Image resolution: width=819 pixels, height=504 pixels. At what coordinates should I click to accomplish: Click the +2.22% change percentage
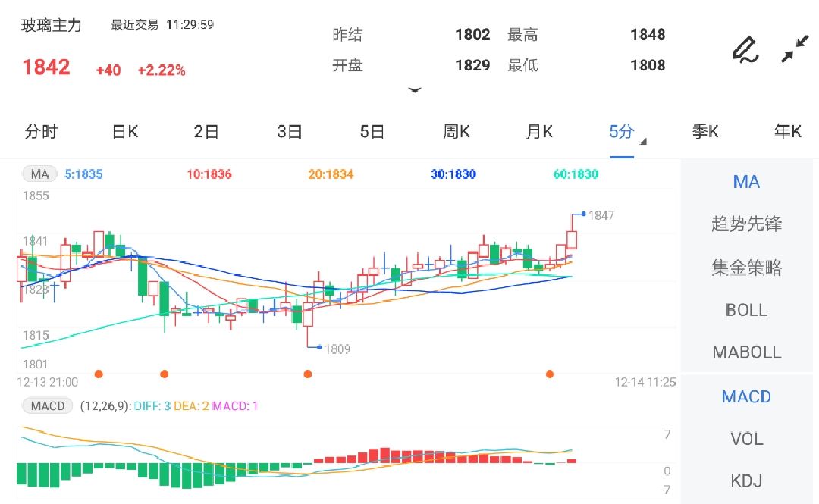(162, 70)
